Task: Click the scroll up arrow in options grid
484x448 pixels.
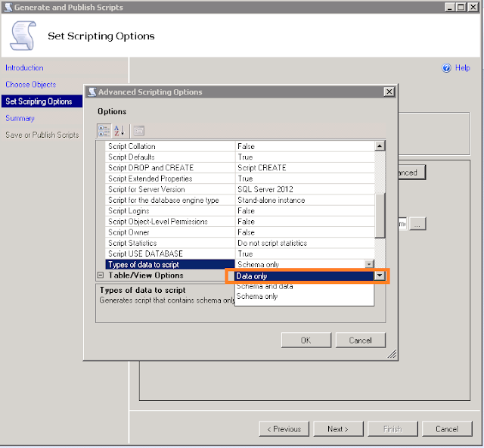Action: (x=380, y=145)
